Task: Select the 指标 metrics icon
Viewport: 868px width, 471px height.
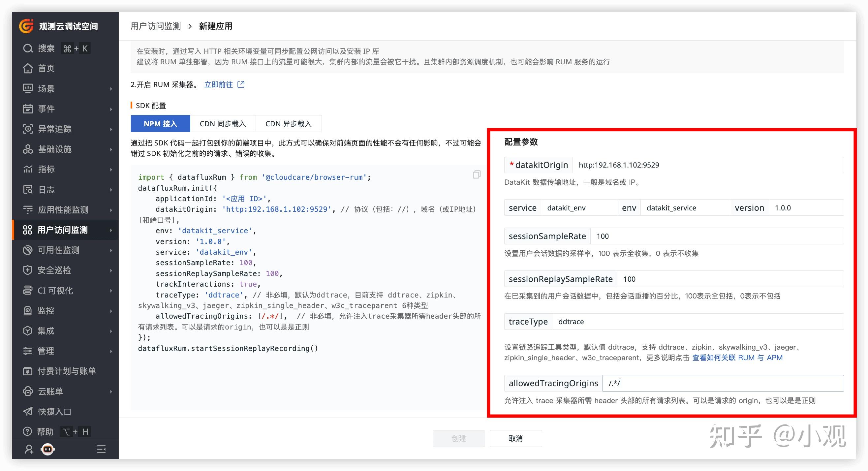Action: tap(28, 169)
